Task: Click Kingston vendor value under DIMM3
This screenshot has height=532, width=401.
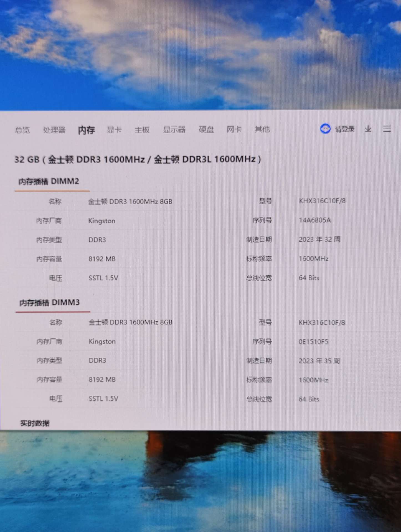Action: click(x=102, y=341)
